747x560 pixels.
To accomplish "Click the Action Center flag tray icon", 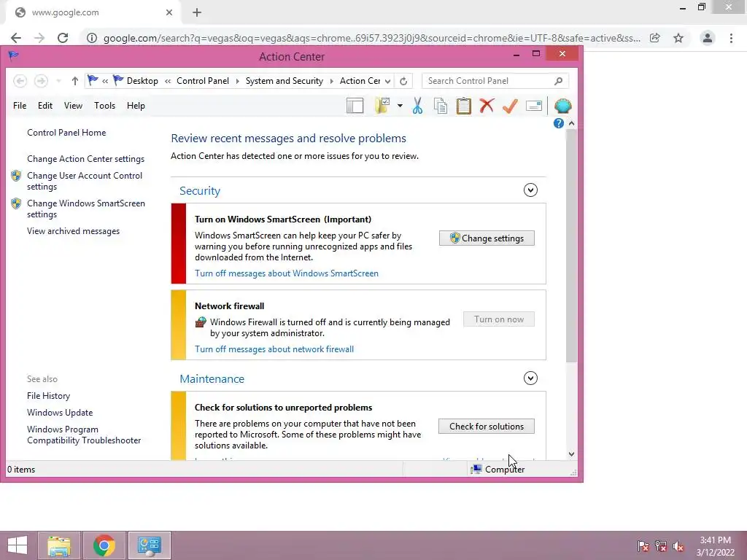I will coord(643,546).
